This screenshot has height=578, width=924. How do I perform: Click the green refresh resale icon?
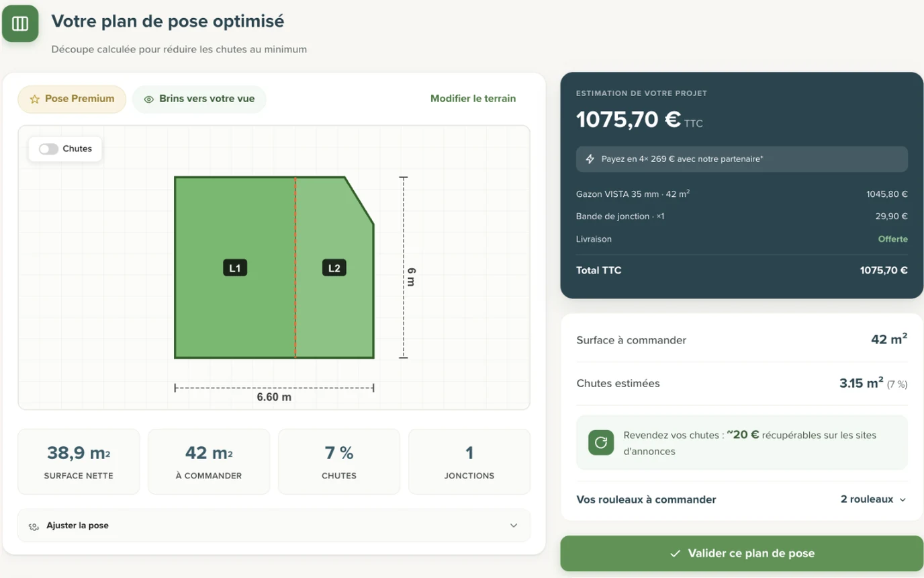tap(601, 442)
